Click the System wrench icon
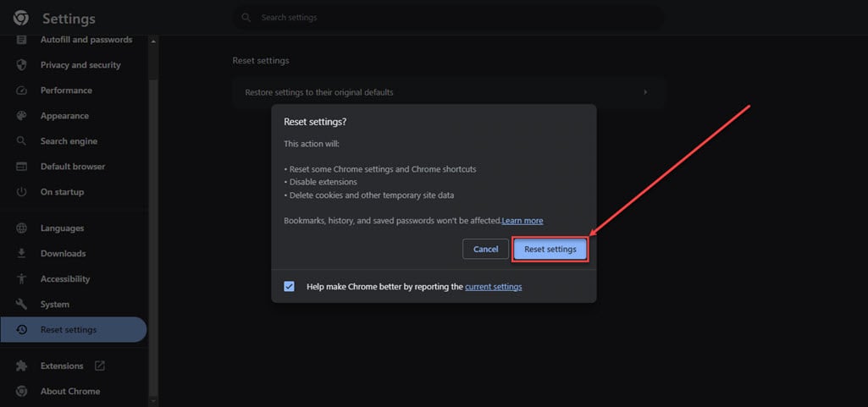 click(x=21, y=305)
